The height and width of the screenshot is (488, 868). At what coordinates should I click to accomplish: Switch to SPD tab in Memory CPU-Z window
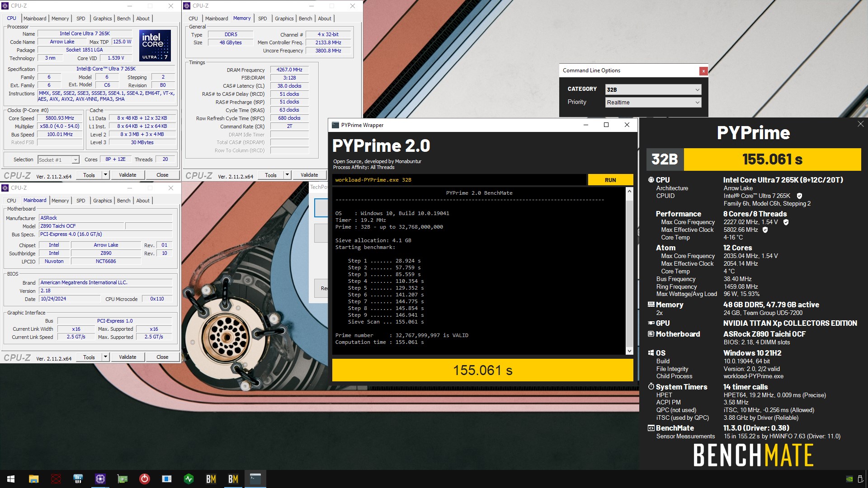pyautogui.click(x=263, y=19)
